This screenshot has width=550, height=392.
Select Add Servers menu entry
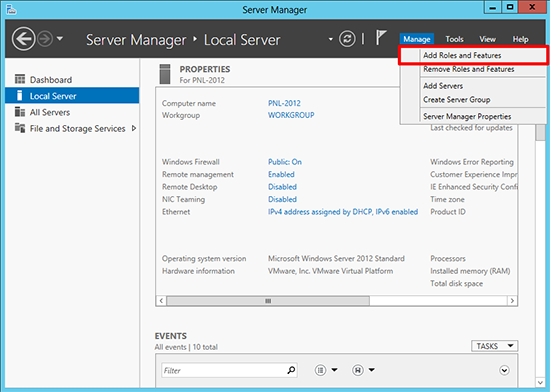tap(473, 86)
